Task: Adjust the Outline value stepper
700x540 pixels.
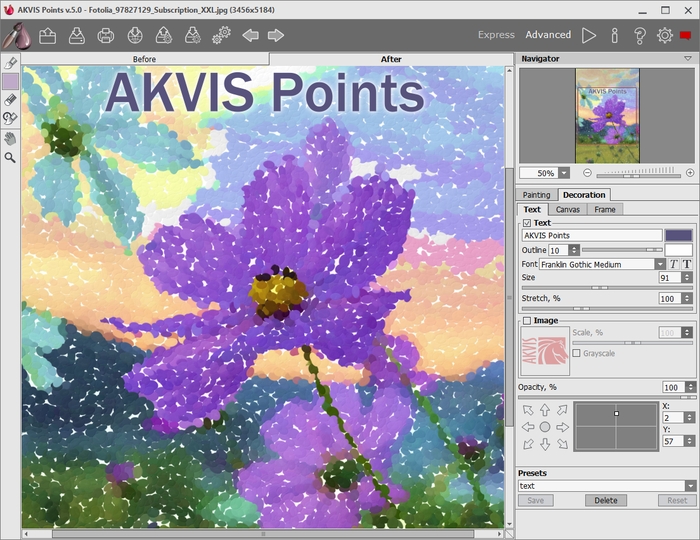Action: 575,250
